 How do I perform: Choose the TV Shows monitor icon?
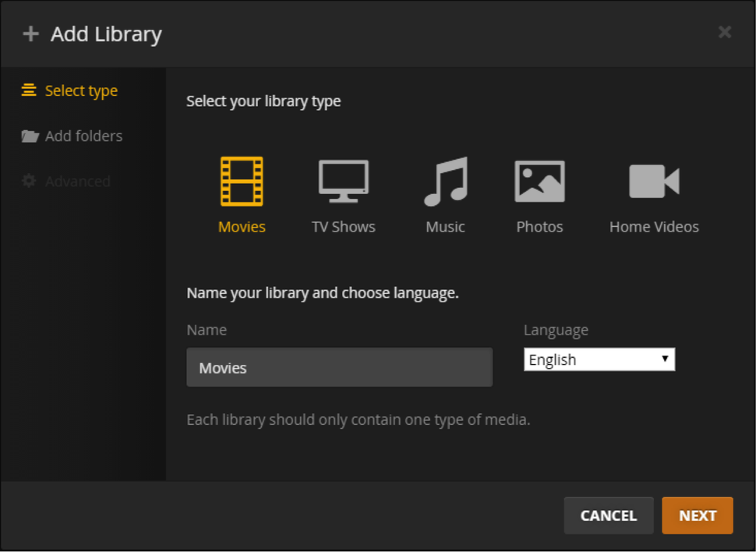pos(343,181)
